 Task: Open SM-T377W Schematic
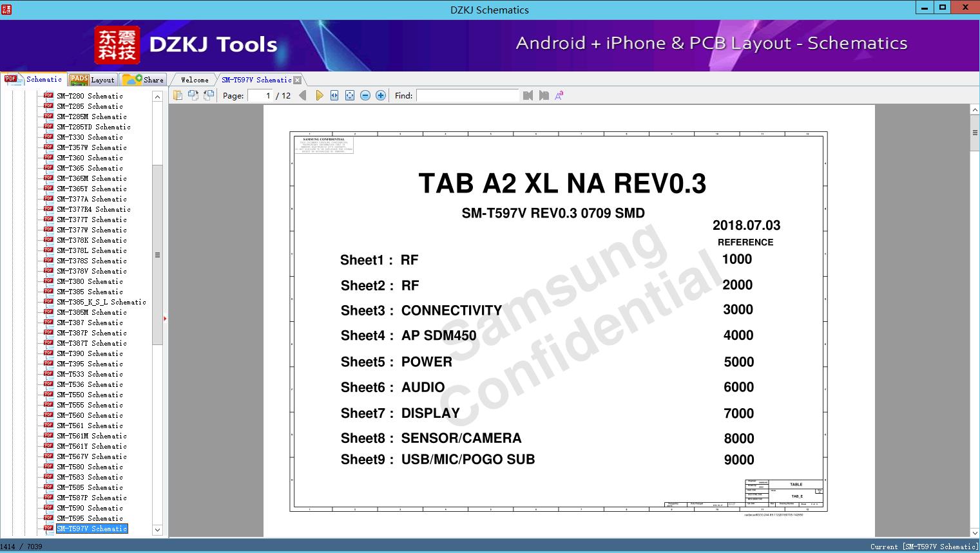point(91,230)
